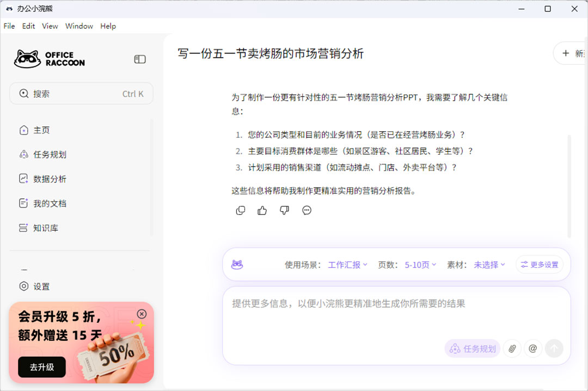The width and height of the screenshot is (588, 391).
Task: Click the 去升级 upgrade button
Action: coord(41,367)
